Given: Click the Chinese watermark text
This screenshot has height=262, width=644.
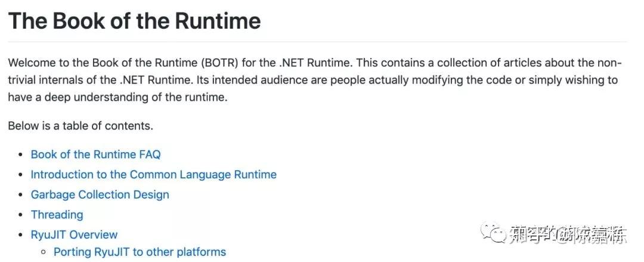Looking at the screenshot, I should point(569,234).
